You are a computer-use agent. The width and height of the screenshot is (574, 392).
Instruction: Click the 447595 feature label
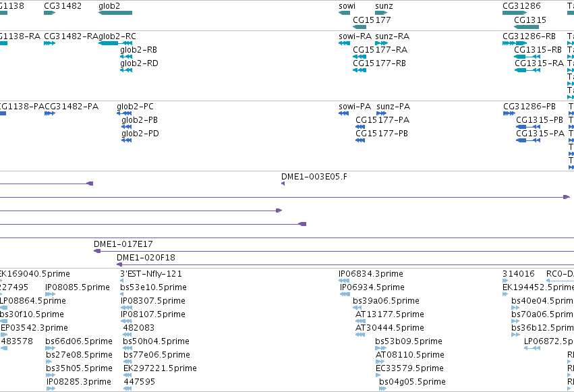click(139, 382)
